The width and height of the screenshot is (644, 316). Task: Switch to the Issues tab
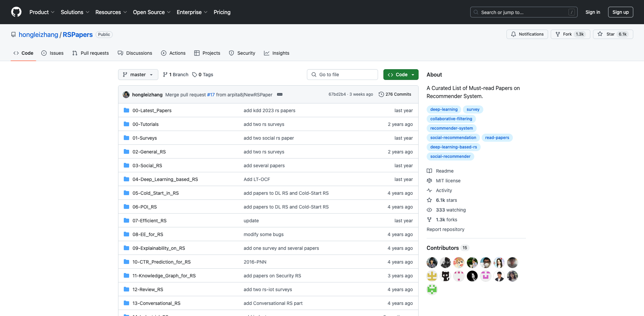point(52,53)
